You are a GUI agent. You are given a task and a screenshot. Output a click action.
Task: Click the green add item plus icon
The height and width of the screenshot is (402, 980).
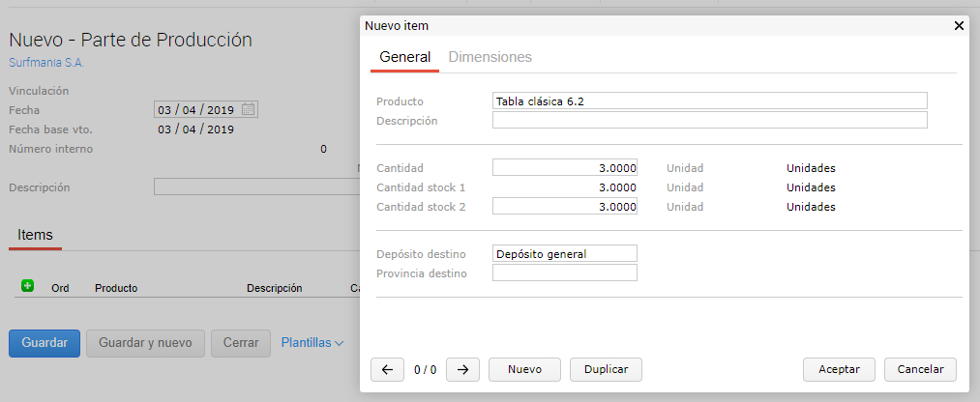(x=27, y=286)
